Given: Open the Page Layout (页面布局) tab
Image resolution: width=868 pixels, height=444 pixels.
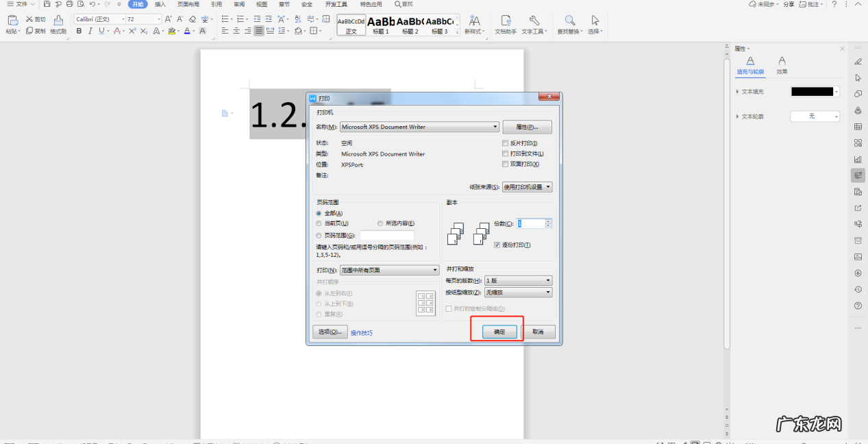Looking at the screenshot, I should coord(188,4).
